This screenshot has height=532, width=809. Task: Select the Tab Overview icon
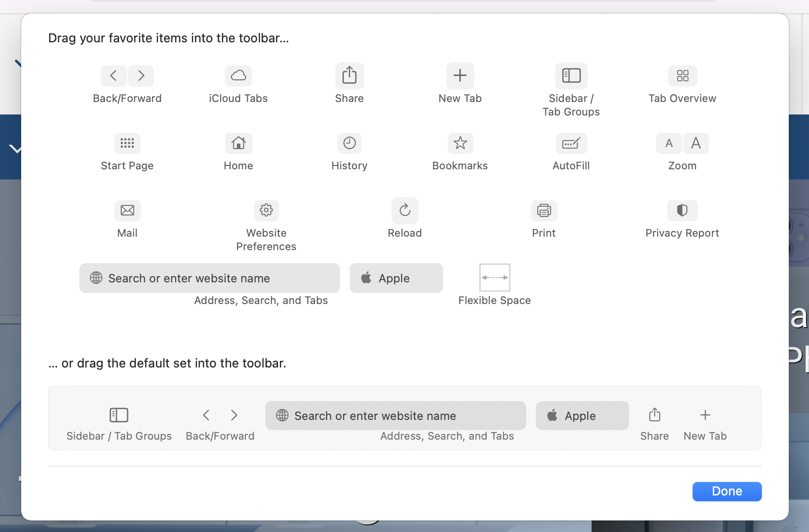click(682, 76)
